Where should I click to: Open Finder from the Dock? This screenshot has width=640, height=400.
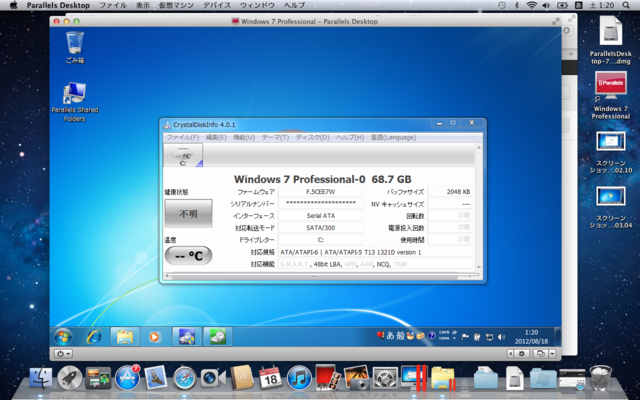(x=41, y=378)
